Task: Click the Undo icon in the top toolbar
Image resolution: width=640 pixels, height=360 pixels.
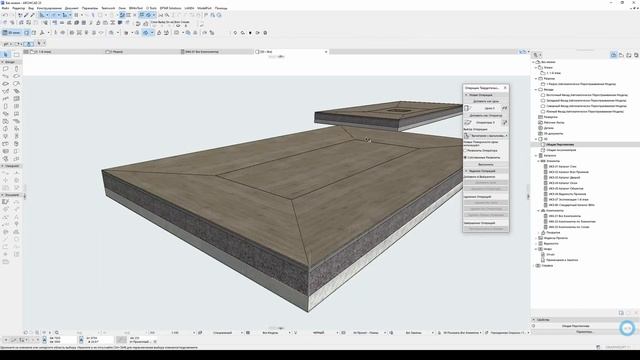Action: pyautogui.click(x=4, y=15)
